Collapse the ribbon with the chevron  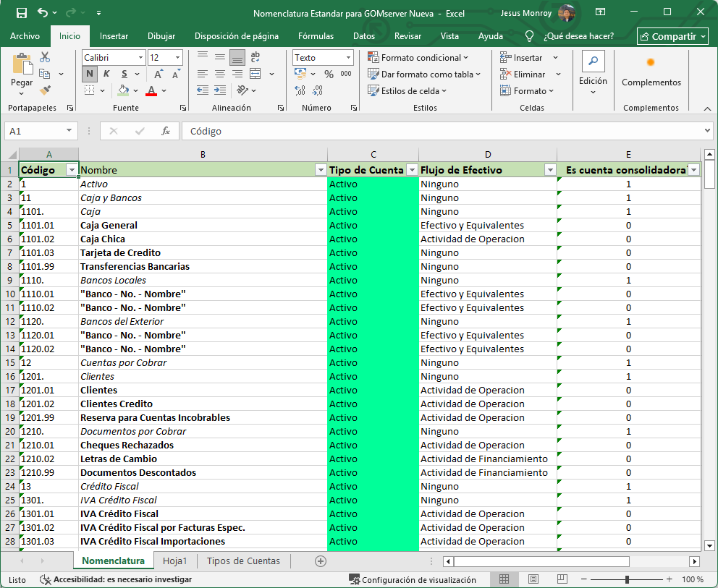[707, 109]
